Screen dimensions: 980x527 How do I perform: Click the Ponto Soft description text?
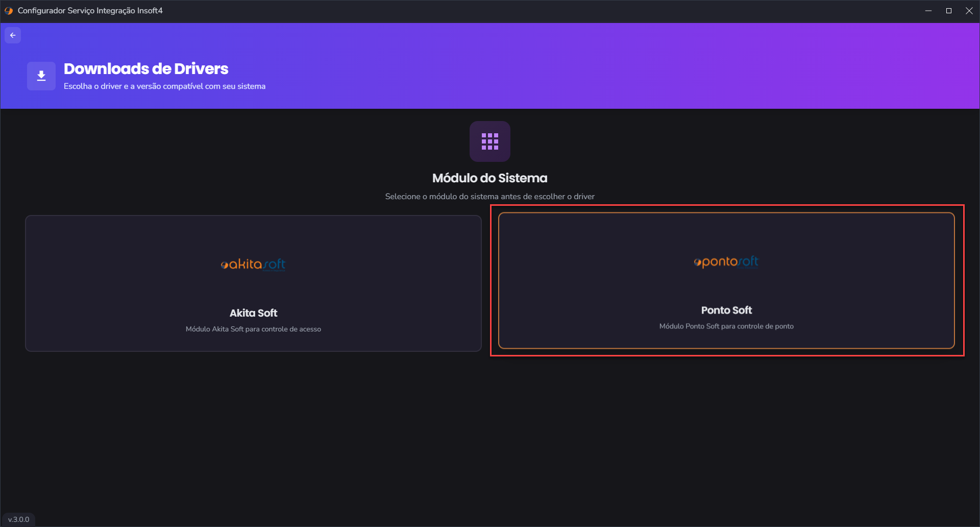coord(726,326)
